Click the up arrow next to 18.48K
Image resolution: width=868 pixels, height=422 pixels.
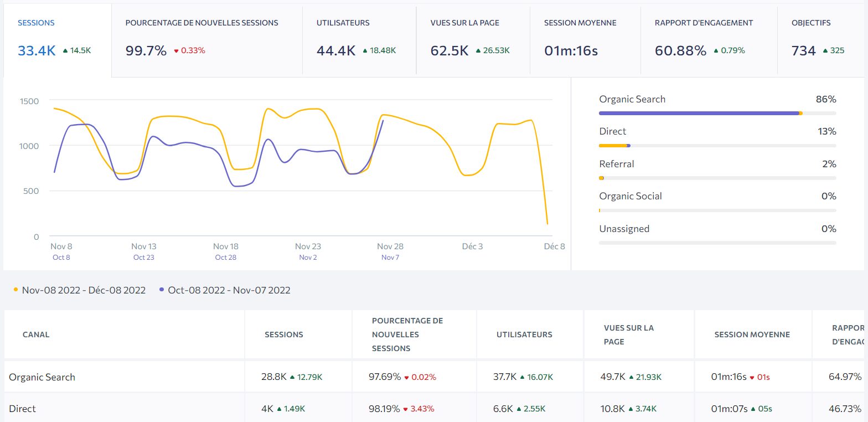(x=365, y=51)
